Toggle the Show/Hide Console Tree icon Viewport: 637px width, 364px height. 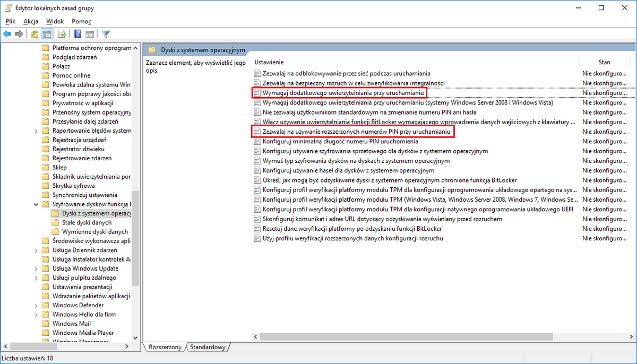click(x=47, y=34)
